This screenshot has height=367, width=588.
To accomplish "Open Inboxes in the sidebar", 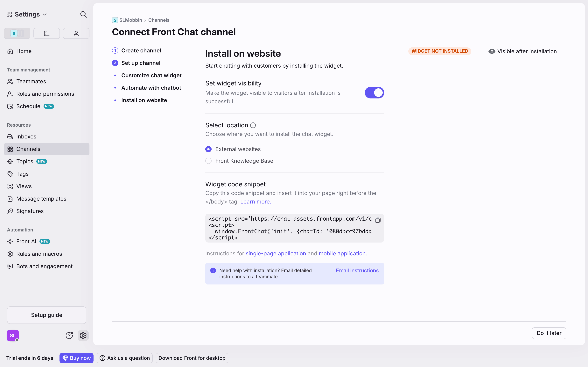I will coord(26,137).
